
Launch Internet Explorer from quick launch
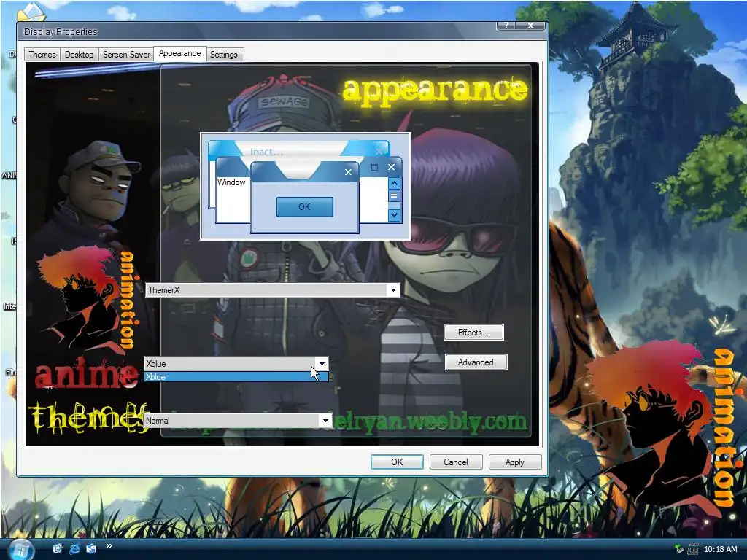coord(74,549)
